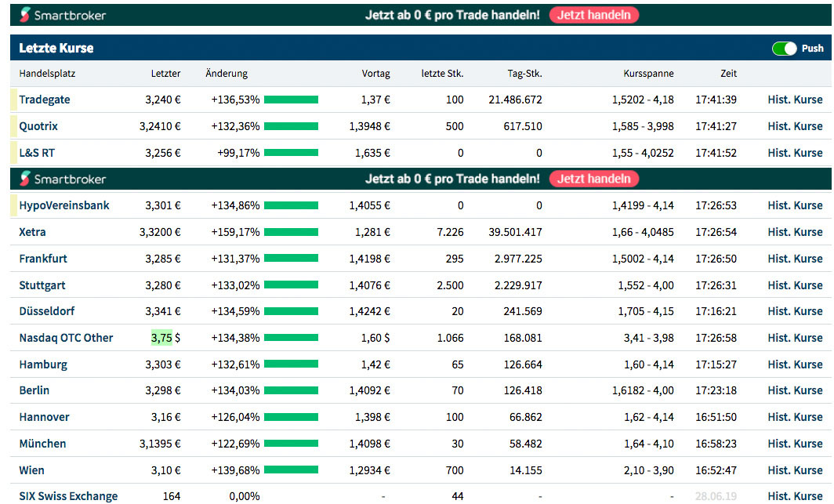
Task: Click the green change bar in Xetra row
Action: tap(291, 232)
